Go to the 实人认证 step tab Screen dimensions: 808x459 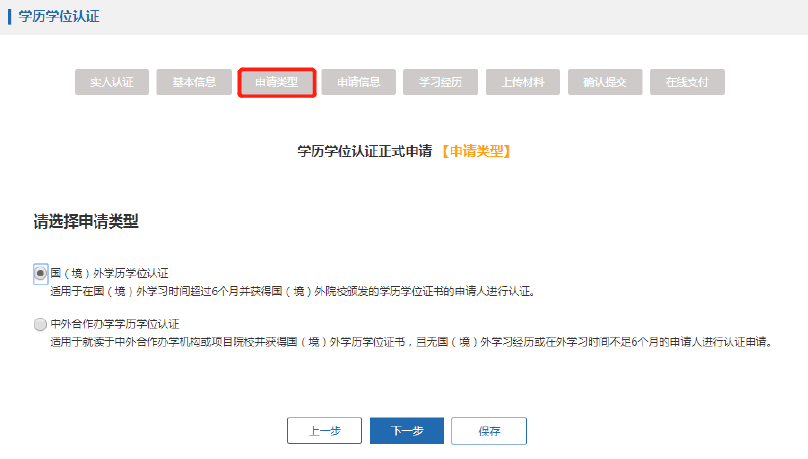[112, 82]
